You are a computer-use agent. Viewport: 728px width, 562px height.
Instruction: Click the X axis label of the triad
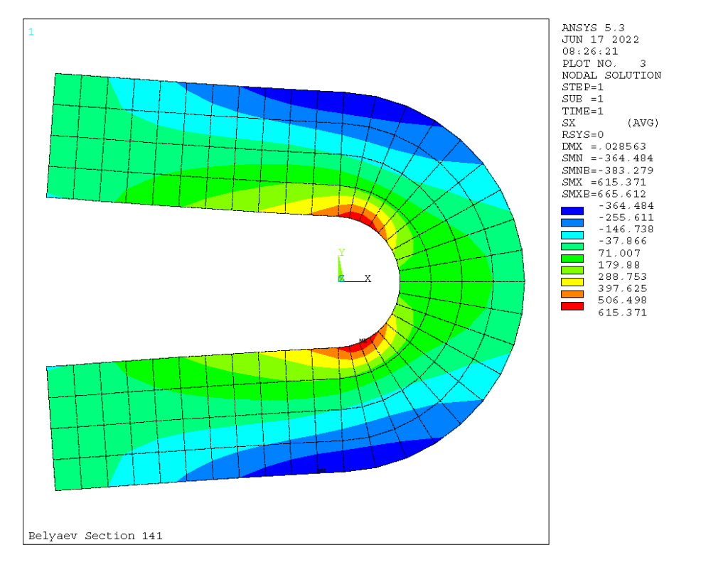pyautogui.click(x=368, y=279)
